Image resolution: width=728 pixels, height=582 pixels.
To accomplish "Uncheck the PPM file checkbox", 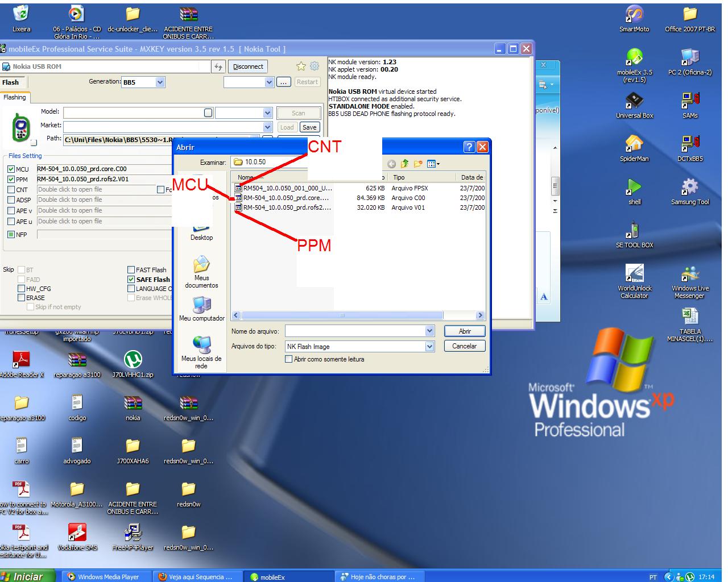I will click(x=11, y=179).
